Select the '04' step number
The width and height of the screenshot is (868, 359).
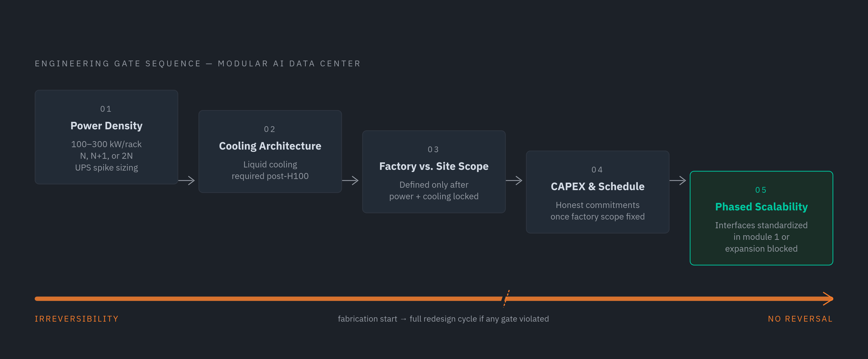pos(597,170)
